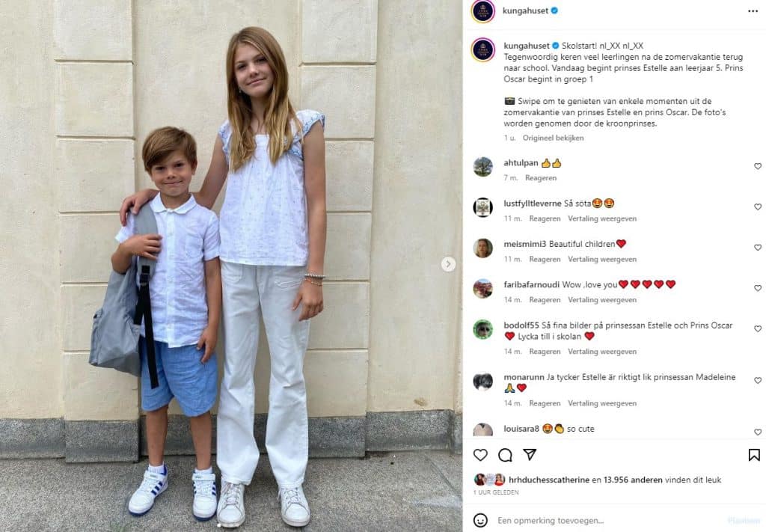The width and height of the screenshot is (766, 532).
Task: Like ahtulpan's comment
Action: tap(758, 166)
